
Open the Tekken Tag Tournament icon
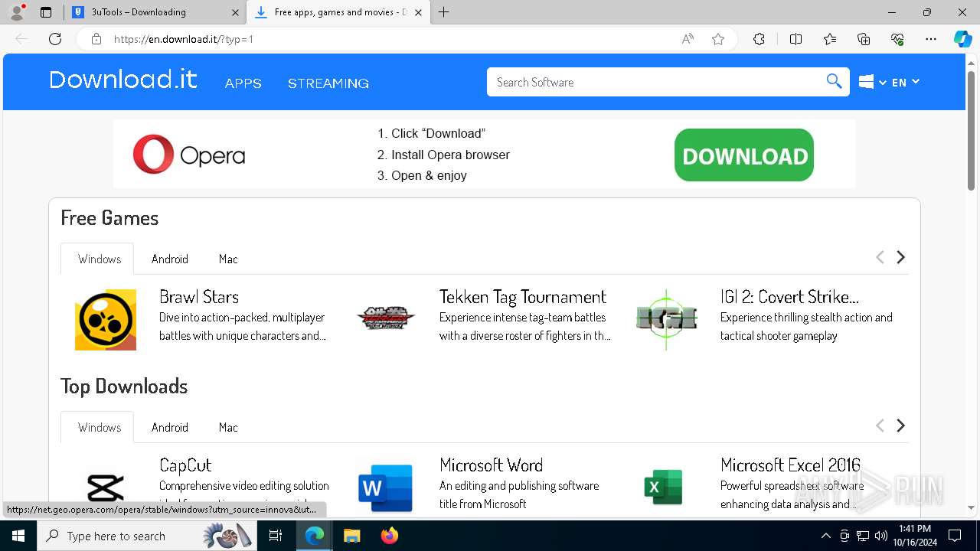click(386, 318)
